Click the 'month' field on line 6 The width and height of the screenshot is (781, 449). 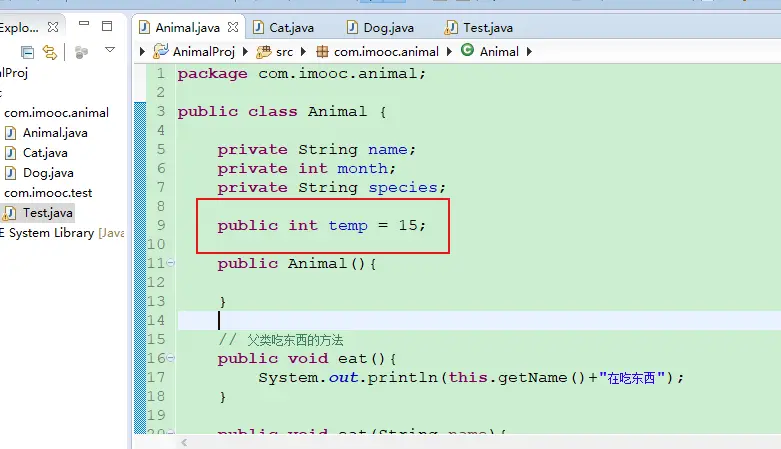pos(362,168)
